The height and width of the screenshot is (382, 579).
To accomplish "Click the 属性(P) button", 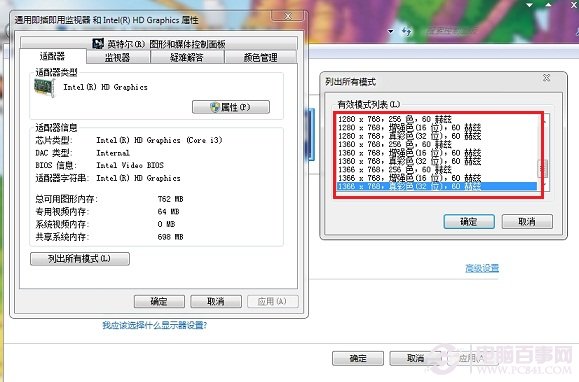I will 231,107.
